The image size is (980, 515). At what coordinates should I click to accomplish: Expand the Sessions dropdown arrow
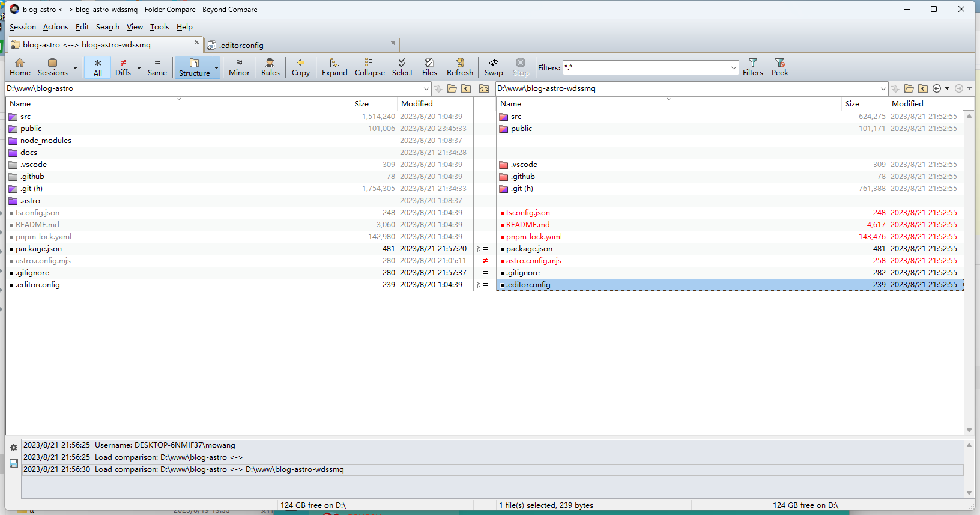tap(75, 67)
